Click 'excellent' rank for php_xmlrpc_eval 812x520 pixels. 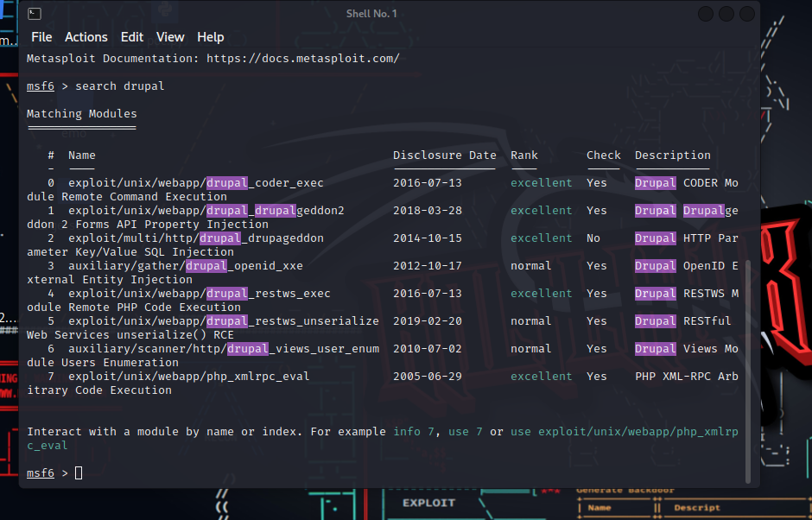point(541,377)
